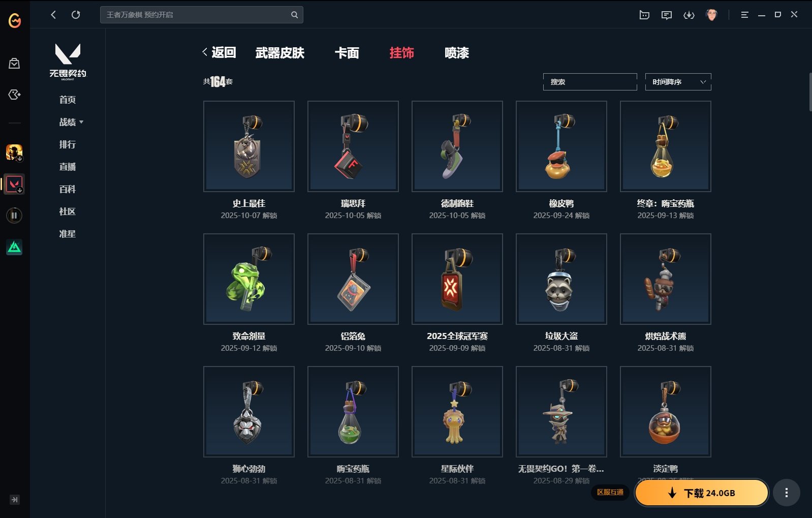Click the 返回 back chevron
This screenshot has height=518, width=812.
click(x=205, y=52)
